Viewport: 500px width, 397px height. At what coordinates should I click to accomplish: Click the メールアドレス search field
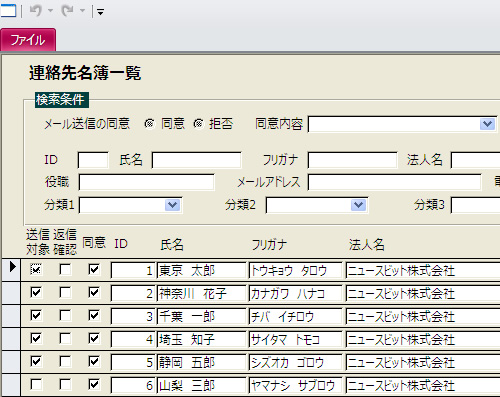pos(395,182)
